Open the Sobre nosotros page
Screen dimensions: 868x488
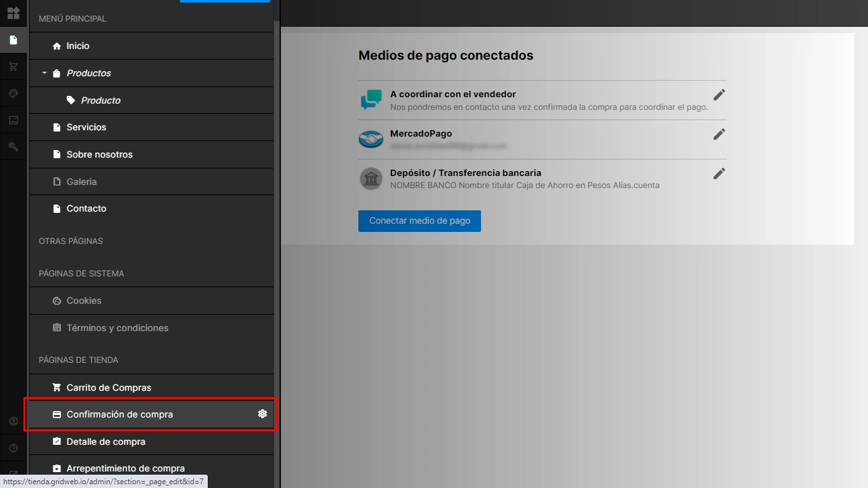coord(151,154)
